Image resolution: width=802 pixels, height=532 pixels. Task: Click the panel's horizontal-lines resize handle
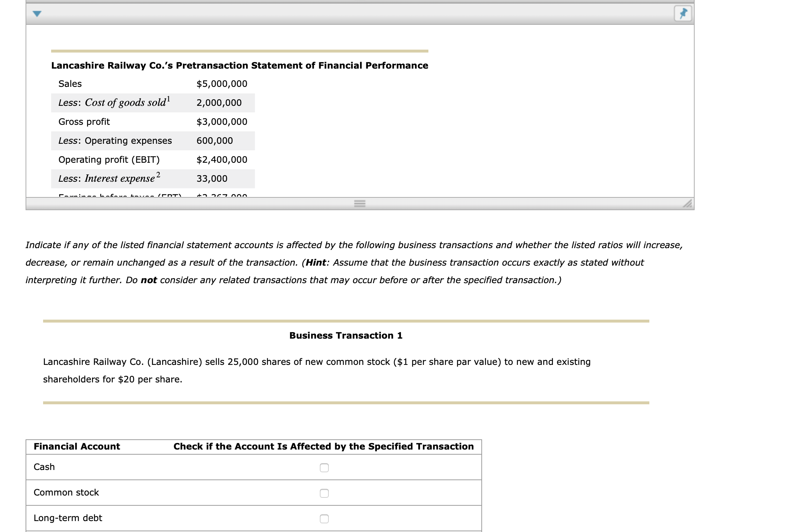(360, 204)
